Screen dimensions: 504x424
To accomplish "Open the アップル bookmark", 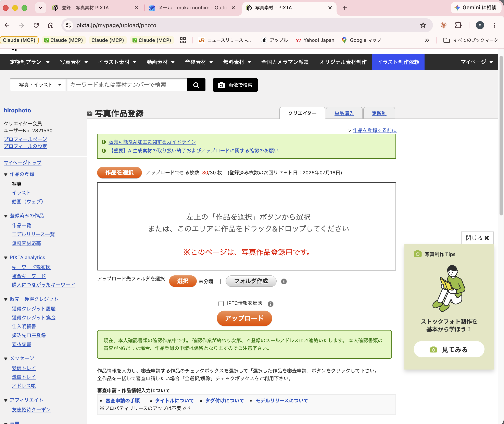I will click(x=275, y=40).
